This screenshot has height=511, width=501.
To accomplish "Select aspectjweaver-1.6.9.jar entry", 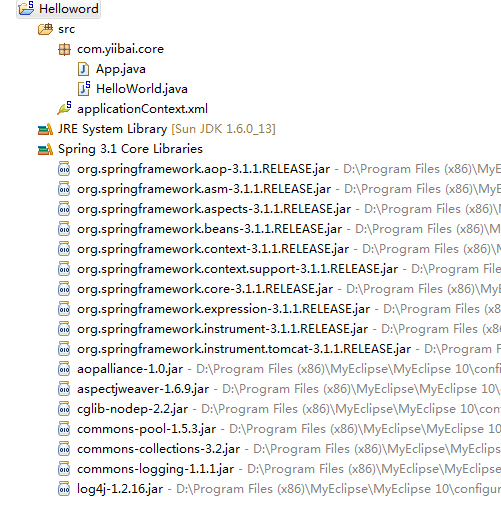I will click(x=143, y=389).
